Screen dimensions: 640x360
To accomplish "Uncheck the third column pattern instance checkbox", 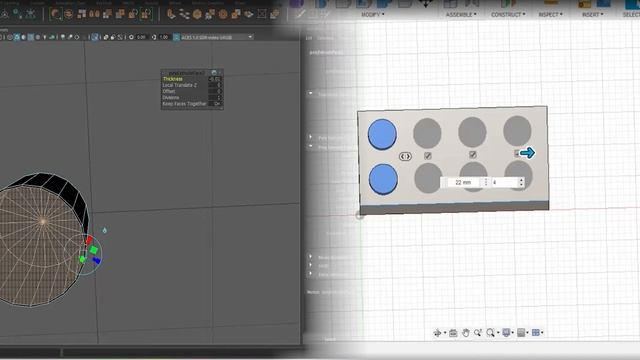I will pyautogui.click(x=472, y=154).
